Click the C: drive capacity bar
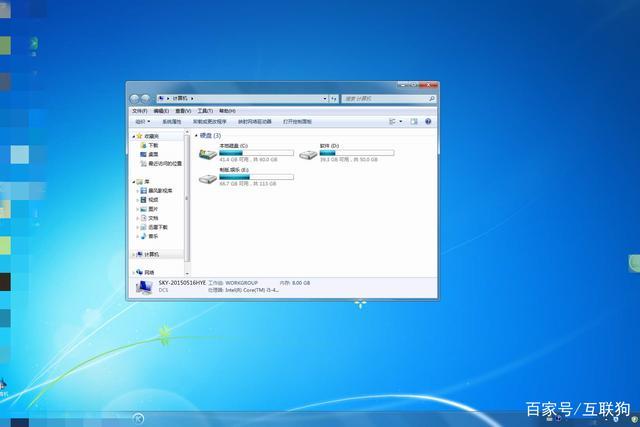This screenshot has width=640, height=427. coord(256,153)
